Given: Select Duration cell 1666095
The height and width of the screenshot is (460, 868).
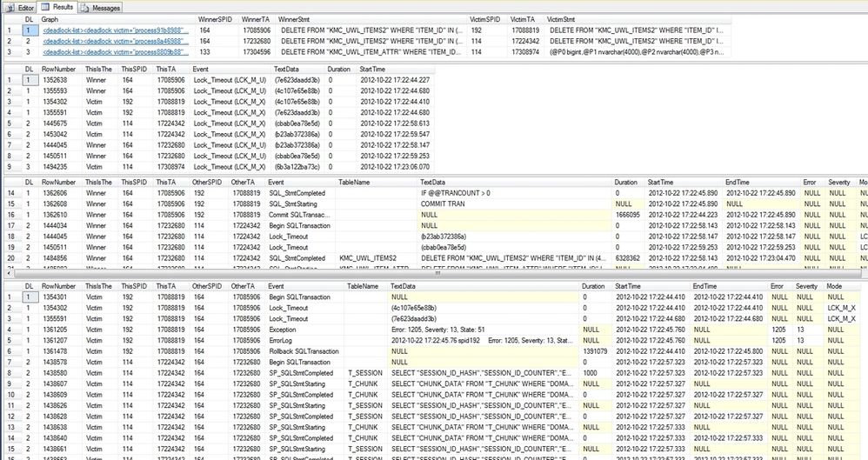Looking at the screenshot, I should coord(629,215).
